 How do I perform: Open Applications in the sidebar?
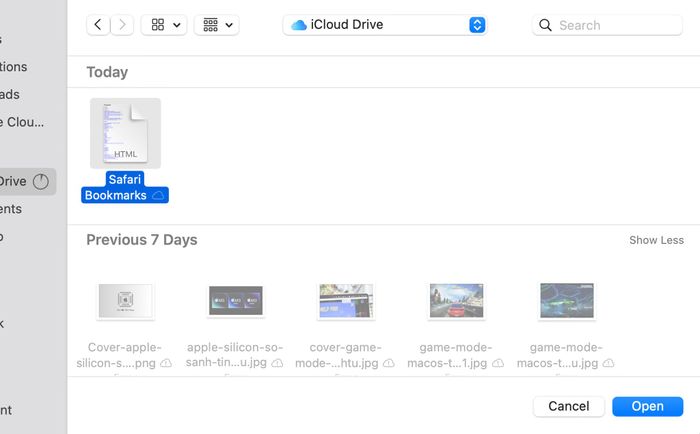13,67
